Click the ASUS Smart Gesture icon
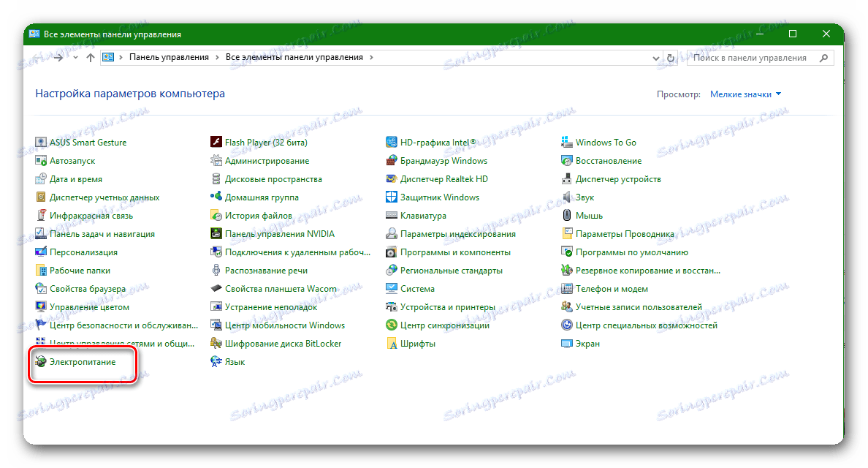This screenshot has height=468, width=868. pyautogui.click(x=40, y=143)
